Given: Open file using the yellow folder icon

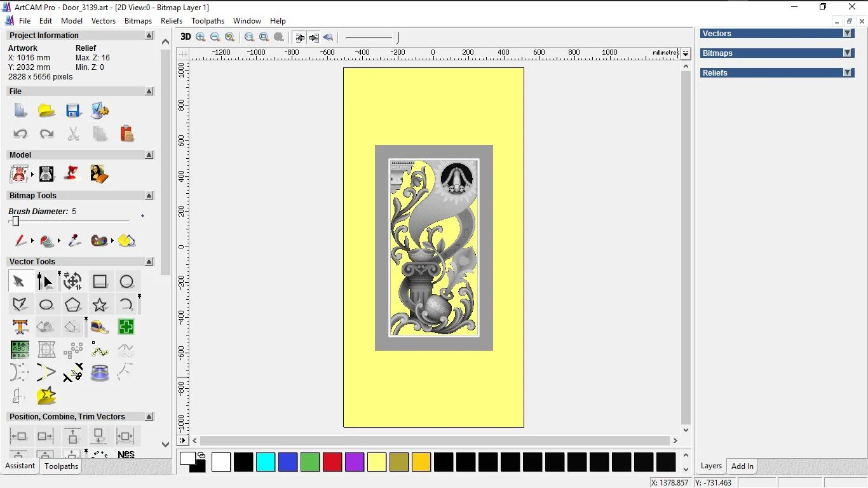Looking at the screenshot, I should click(46, 111).
